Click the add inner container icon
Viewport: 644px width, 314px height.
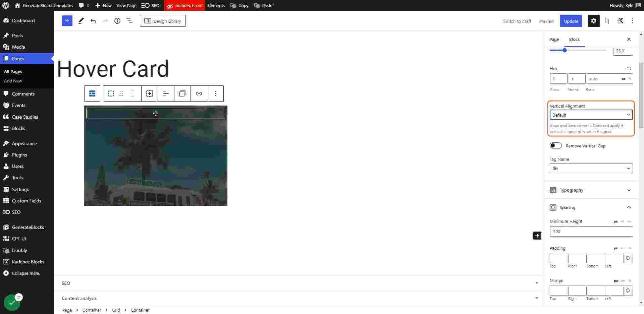click(150, 93)
